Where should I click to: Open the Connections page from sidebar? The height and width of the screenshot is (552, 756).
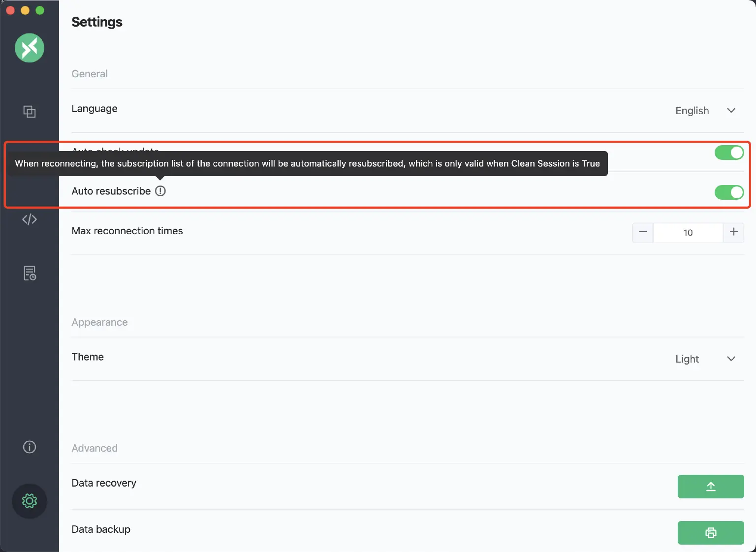click(x=30, y=112)
